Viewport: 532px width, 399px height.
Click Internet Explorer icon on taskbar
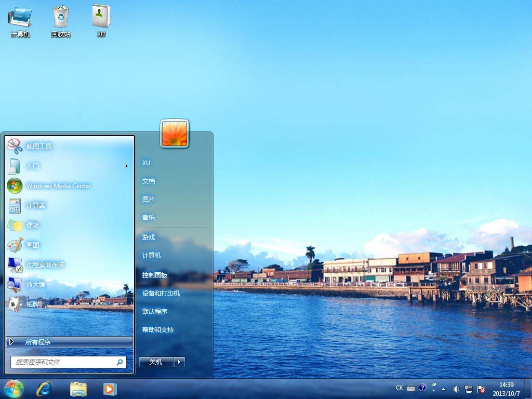tap(44, 389)
